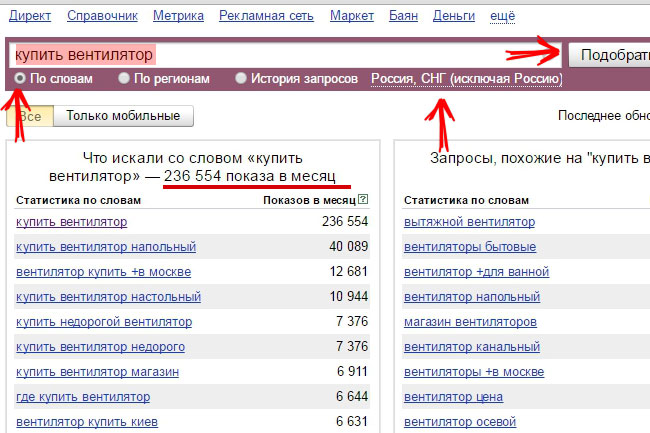Open купить вентилятор магазин link
This screenshot has height=433, width=650.
[97, 372]
